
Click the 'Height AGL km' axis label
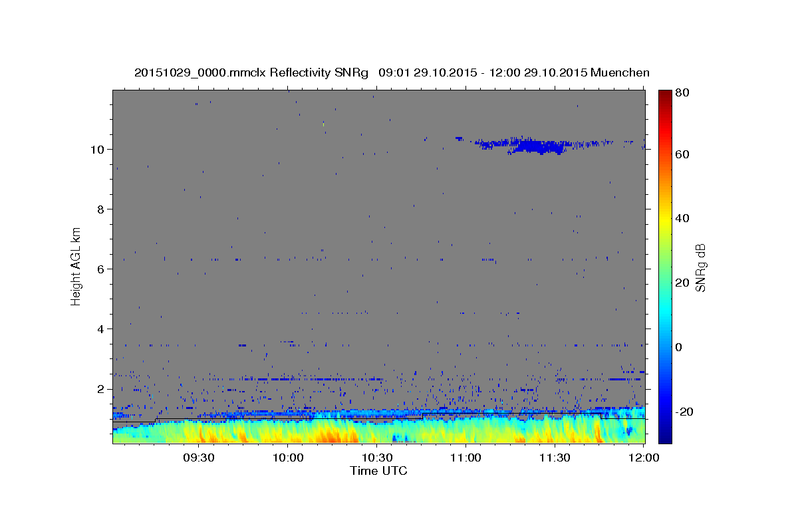76,266
